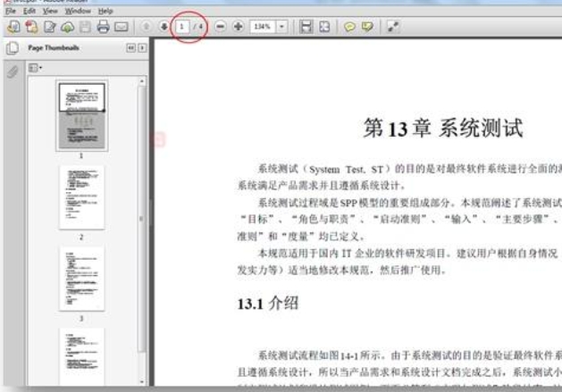Open the Window menu
This screenshot has height=392, width=562.
(78, 11)
